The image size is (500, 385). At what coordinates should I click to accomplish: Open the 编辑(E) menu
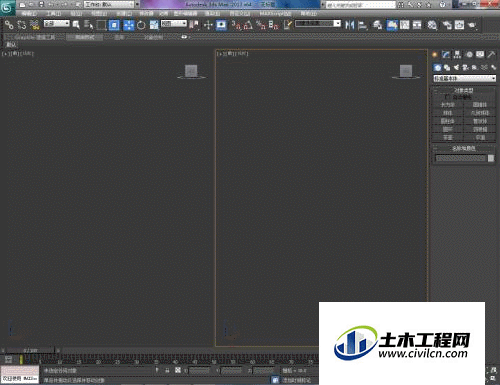tap(29, 14)
